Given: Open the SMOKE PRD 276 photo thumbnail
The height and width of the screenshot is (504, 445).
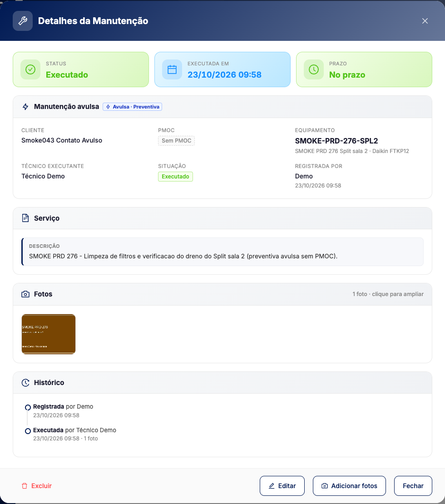Looking at the screenshot, I should pyautogui.click(x=49, y=334).
